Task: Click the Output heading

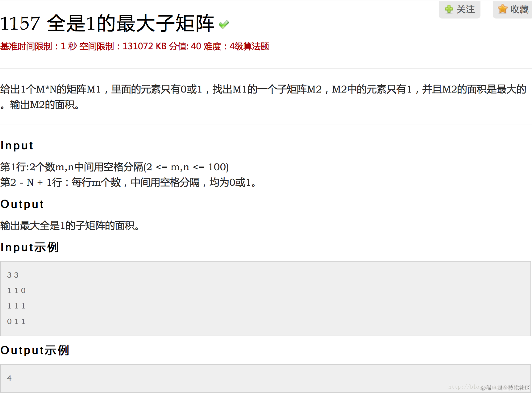Action: [22, 204]
